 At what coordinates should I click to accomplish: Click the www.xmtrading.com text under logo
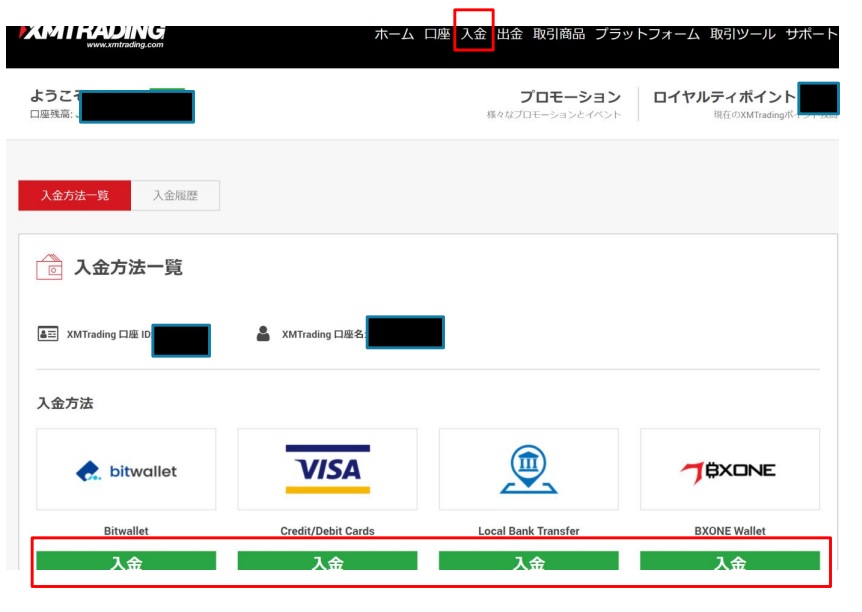(x=125, y=45)
